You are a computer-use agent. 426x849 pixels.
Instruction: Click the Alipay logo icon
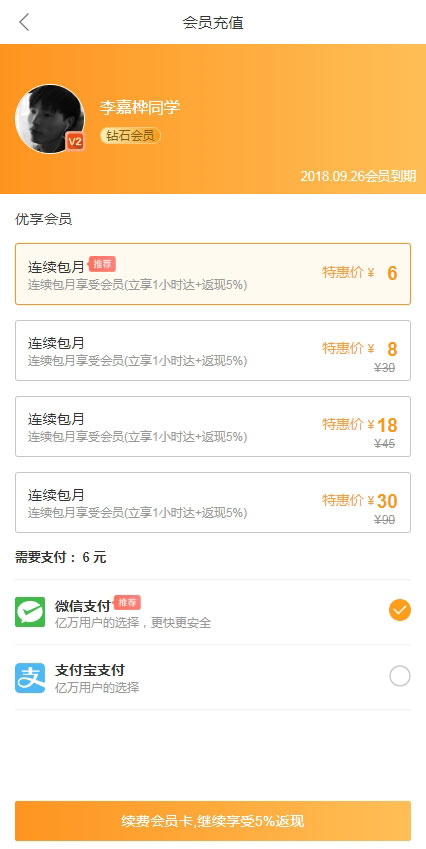[30, 677]
